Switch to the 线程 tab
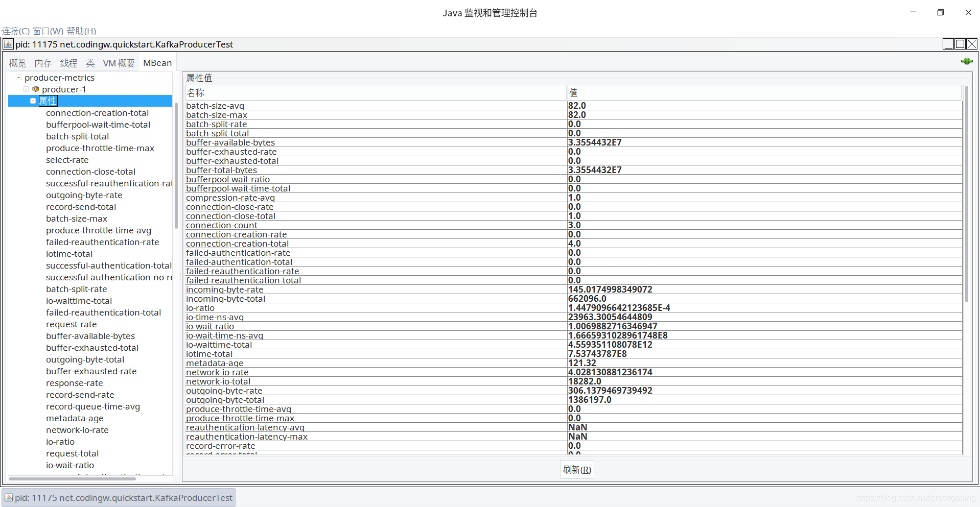The image size is (980, 507). pos(68,63)
